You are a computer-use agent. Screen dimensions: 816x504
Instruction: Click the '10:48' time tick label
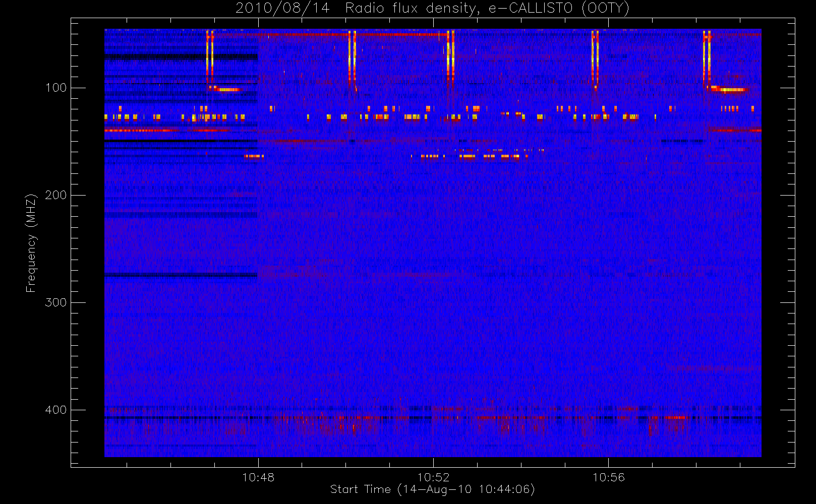(x=258, y=477)
